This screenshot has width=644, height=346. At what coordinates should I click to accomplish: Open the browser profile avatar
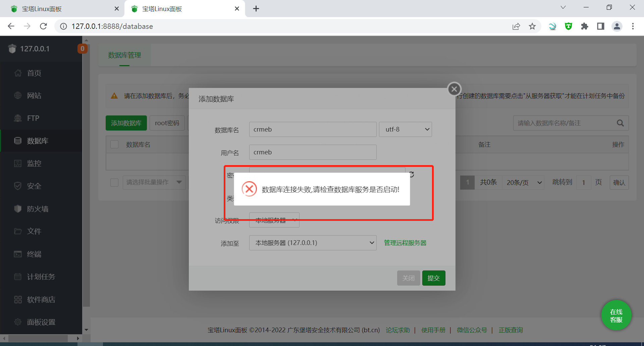pos(617,26)
